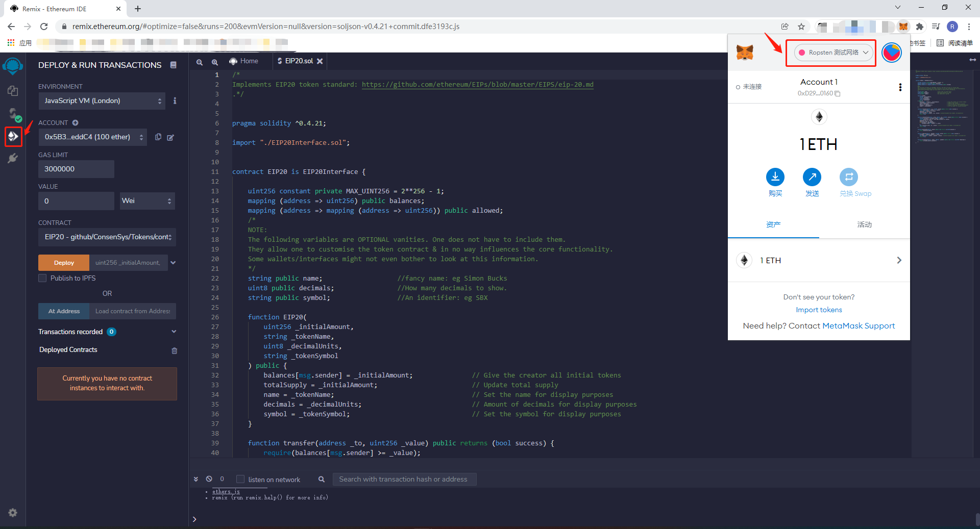Click the VALUE amount input field
This screenshot has height=529, width=980.
pyautogui.click(x=76, y=201)
